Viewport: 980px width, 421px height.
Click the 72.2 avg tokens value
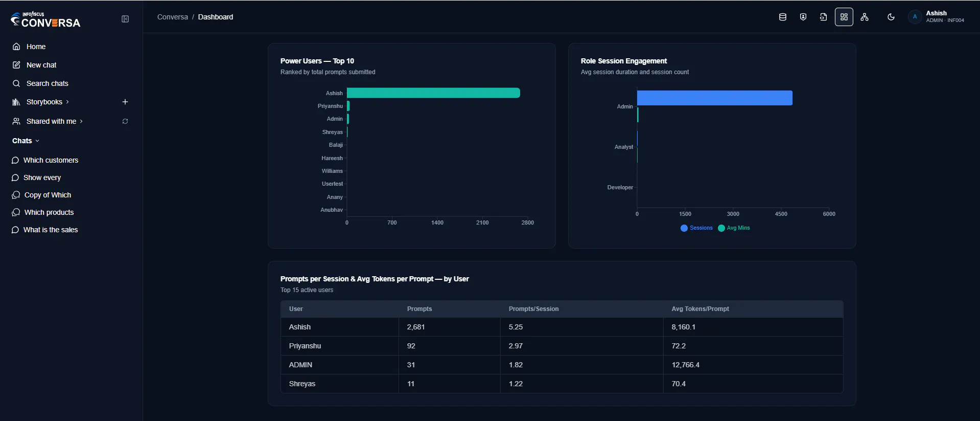(x=679, y=346)
